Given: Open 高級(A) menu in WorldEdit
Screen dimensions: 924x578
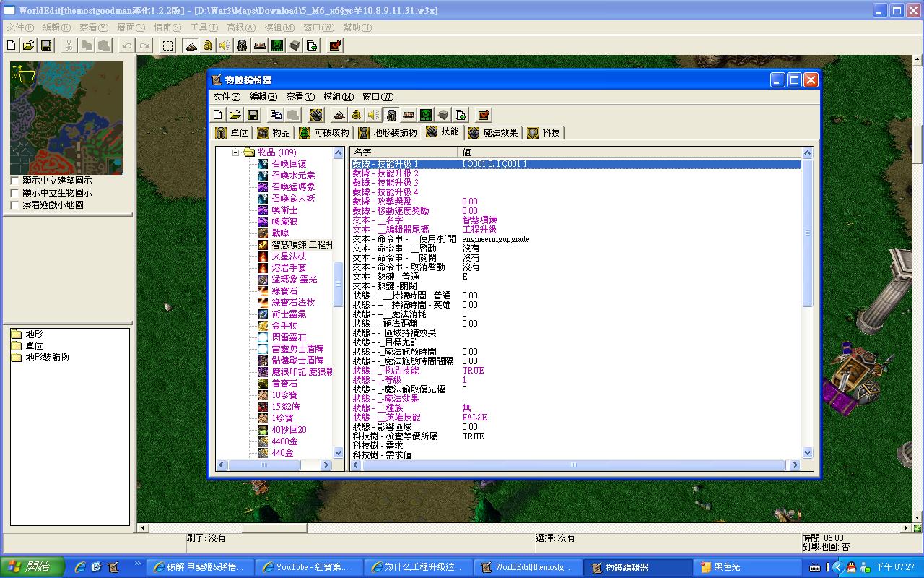Looking at the screenshot, I should pyautogui.click(x=241, y=27).
